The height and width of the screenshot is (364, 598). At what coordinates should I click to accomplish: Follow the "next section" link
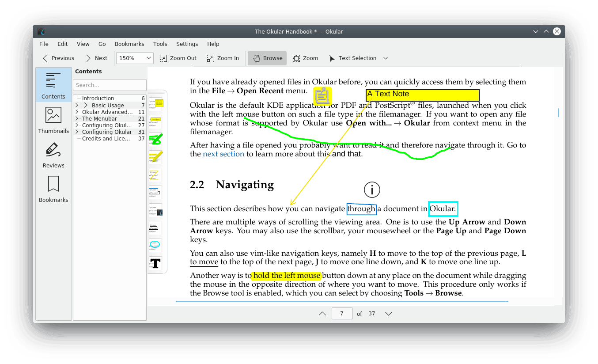coord(223,154)
